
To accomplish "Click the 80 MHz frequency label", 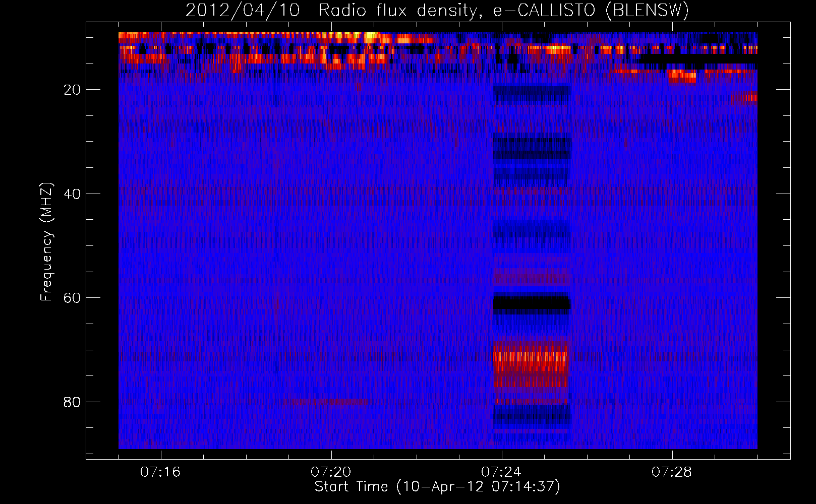I will (73, 402).
